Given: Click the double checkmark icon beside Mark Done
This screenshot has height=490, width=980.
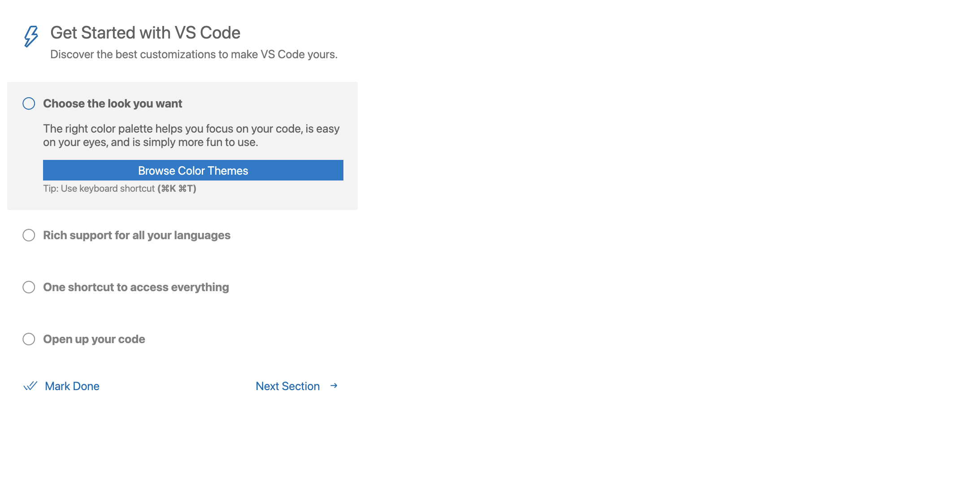Looking at the screenshot, I should tap(30, 386).
